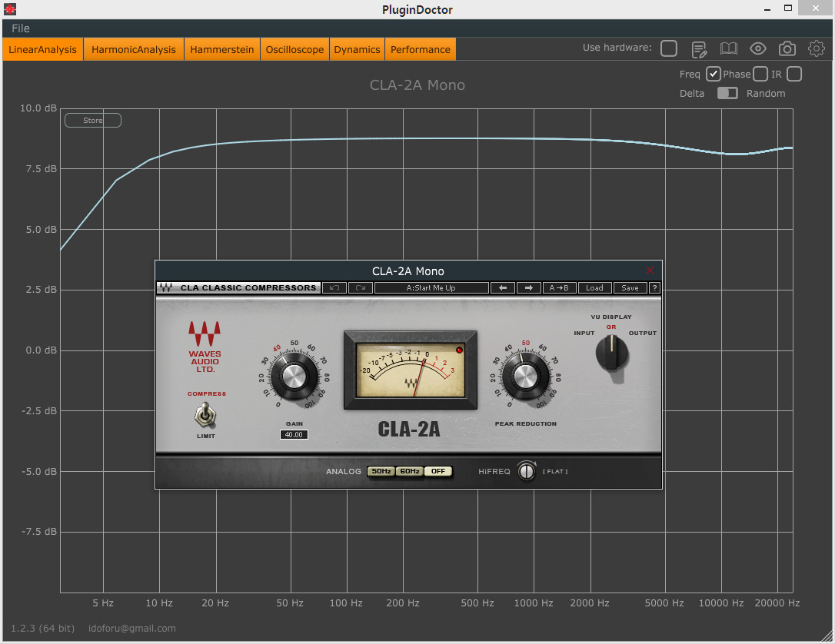Take a snapshot with the camera icon

787,49
